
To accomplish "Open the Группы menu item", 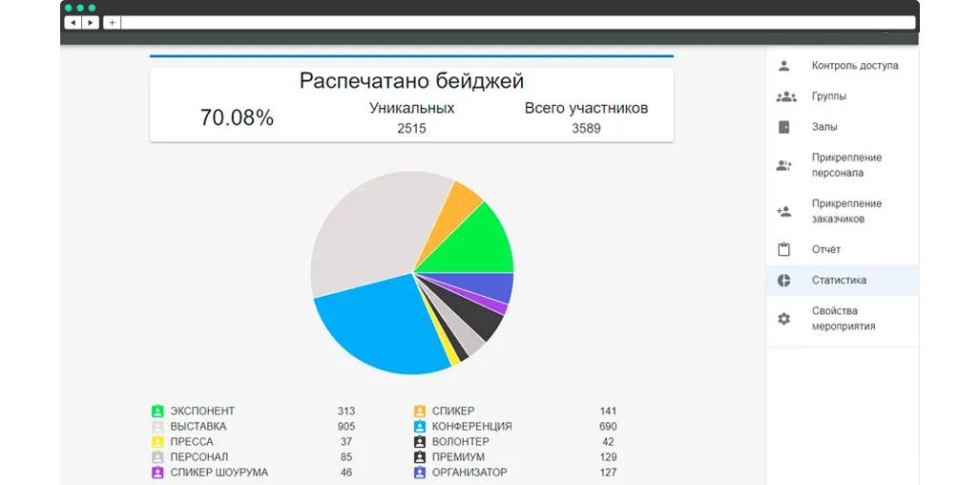I will coord(843,96).
